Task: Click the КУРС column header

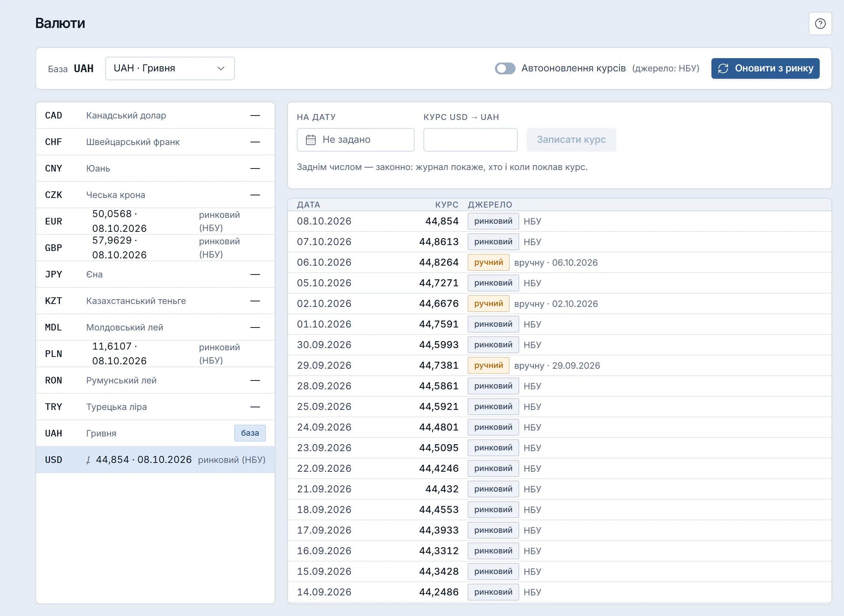Action: point(446,205)
